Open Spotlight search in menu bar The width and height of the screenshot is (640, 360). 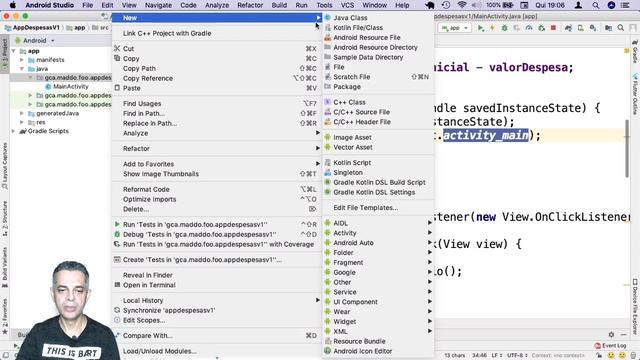coord(596,5)
